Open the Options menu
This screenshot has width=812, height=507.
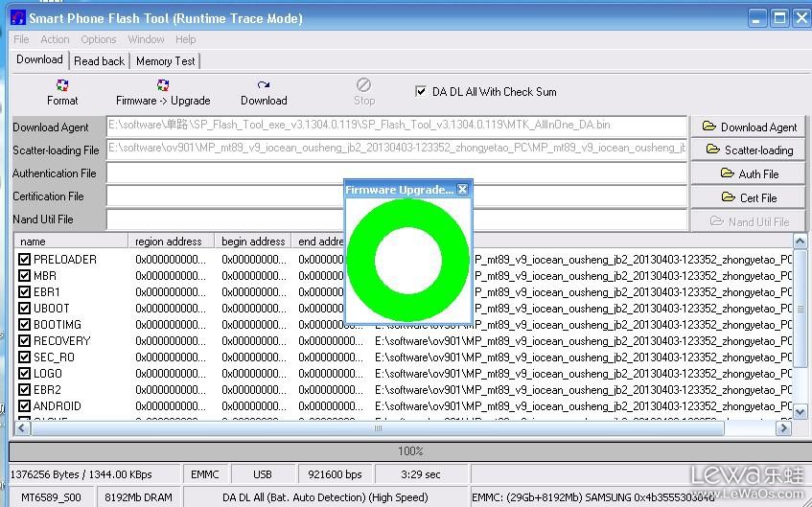pyautogui.click(x=98, y=39)
